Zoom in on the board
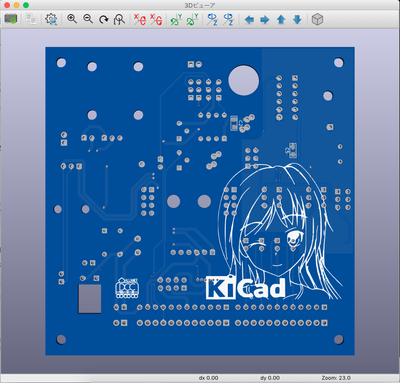Image resolution: width=400 pixels, height=383 pixels. point(72,19)
